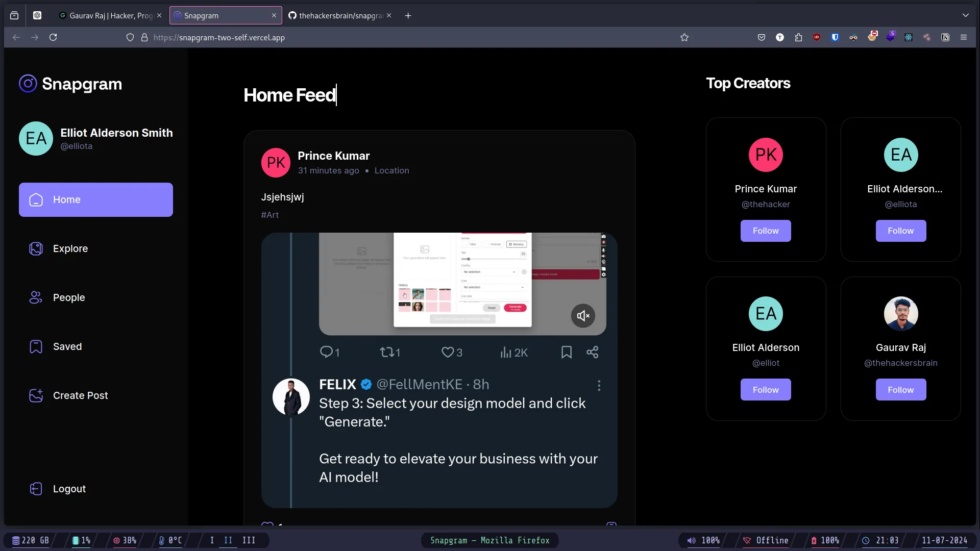Open the Explore section
980x551 pixels.
[70, 248]
